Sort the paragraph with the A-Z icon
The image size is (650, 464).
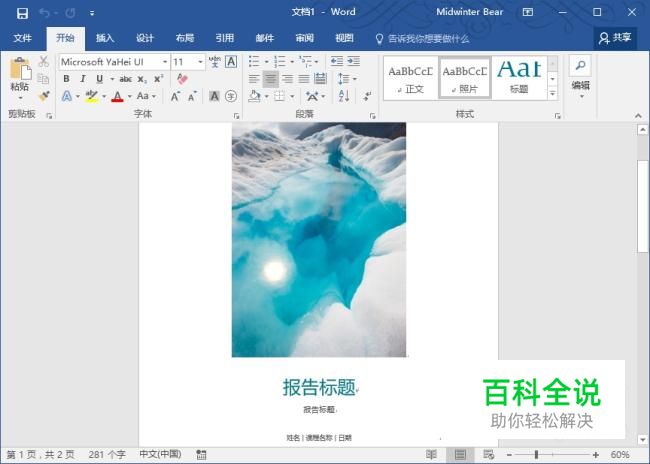point(344,96)
